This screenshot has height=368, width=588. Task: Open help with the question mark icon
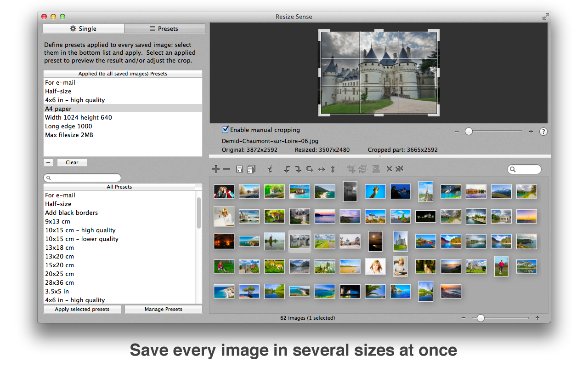pyautogui.click(x=543, y=132)
